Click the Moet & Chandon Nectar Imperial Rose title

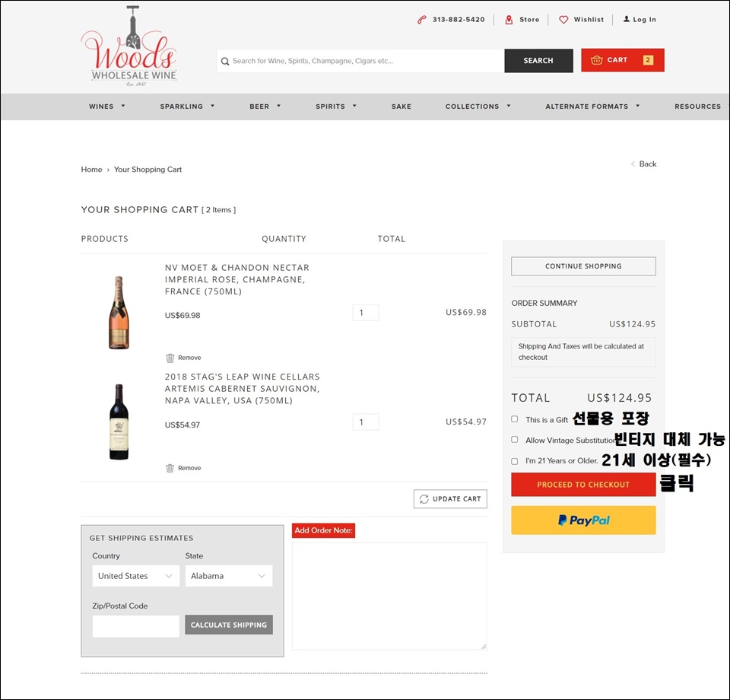(237, 279)
